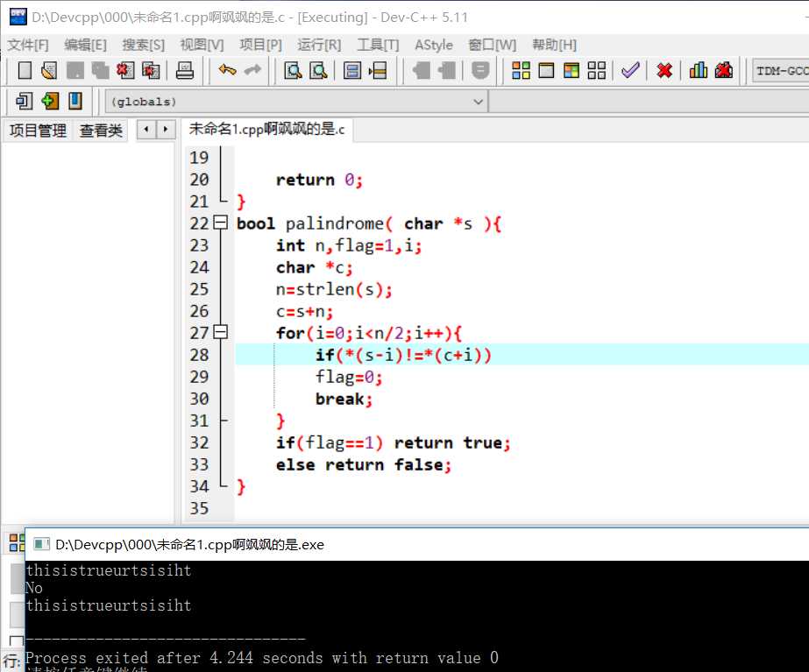Open the 搜索[S] menu
This screenshot has width=809, height=672.
[144, 45]
